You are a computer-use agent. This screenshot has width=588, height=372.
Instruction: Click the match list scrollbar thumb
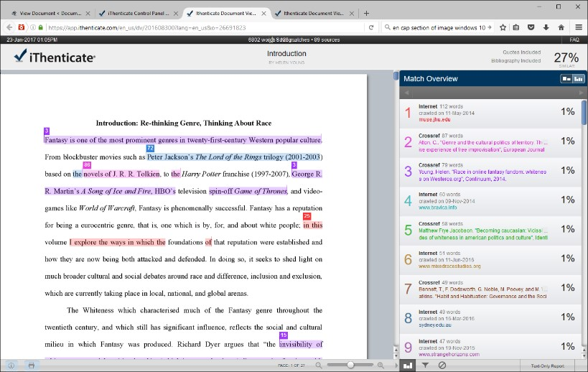[x=584, y=113]
